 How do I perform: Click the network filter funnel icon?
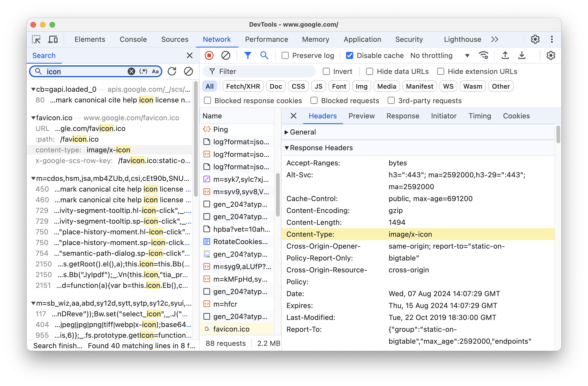pyautogui.click(x=248, y=55)
